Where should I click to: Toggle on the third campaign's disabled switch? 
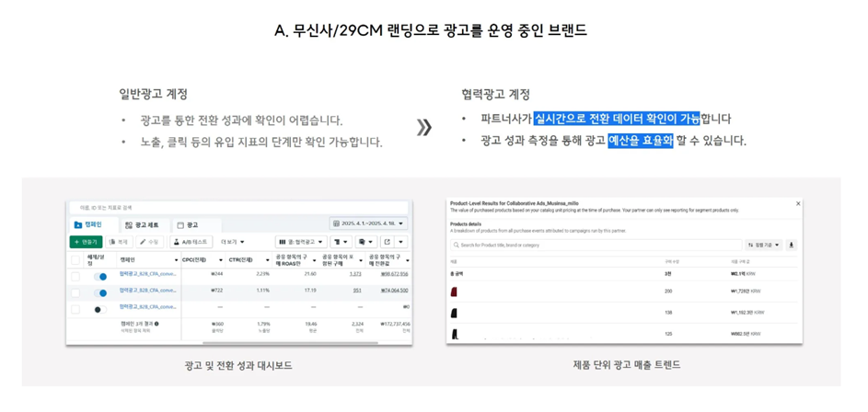tap(100, 308)
